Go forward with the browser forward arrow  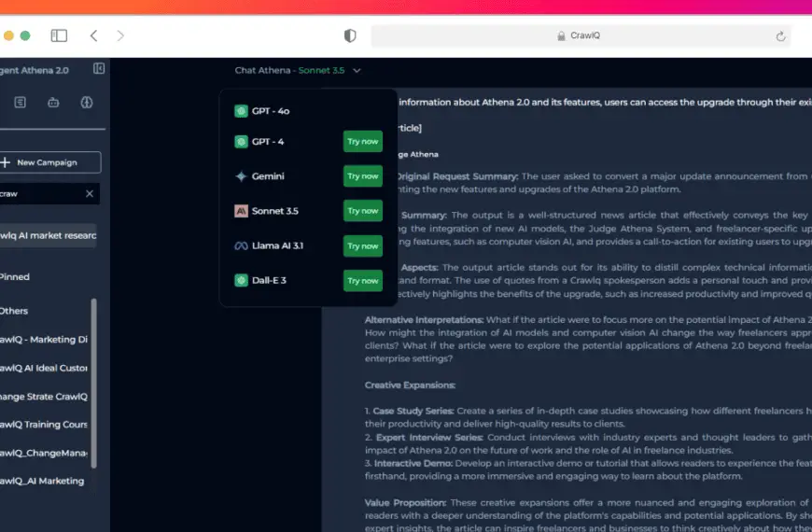(x=120, y=35)
